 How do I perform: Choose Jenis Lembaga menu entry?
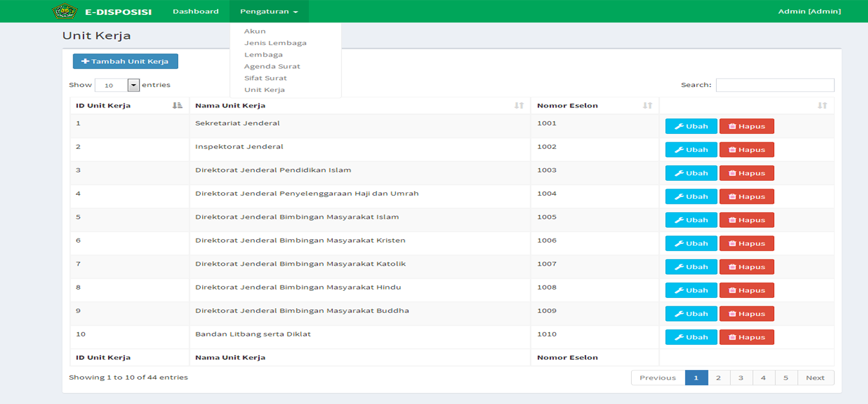pyautogui.click(x=275, y=43)
